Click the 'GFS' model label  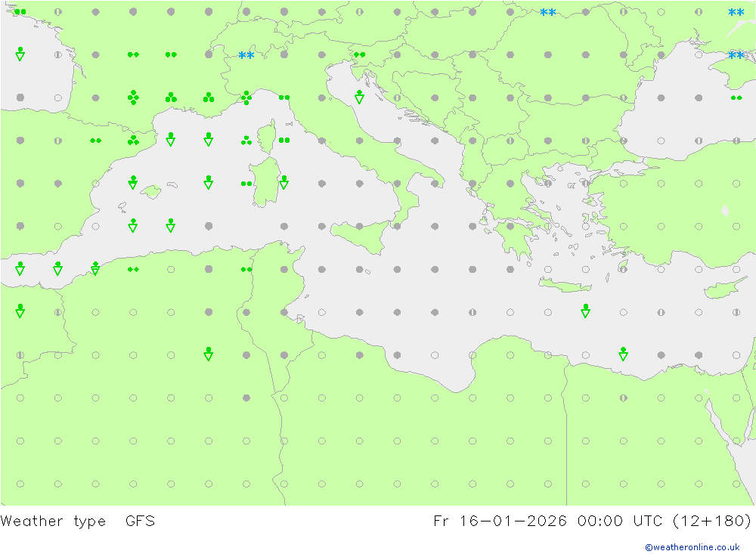[141, 522]
